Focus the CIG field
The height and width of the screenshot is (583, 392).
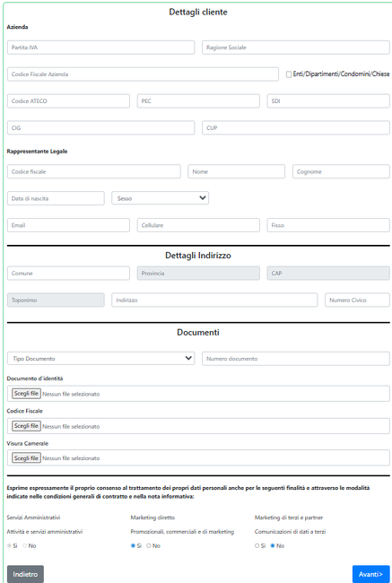click(x=100, y=127)
